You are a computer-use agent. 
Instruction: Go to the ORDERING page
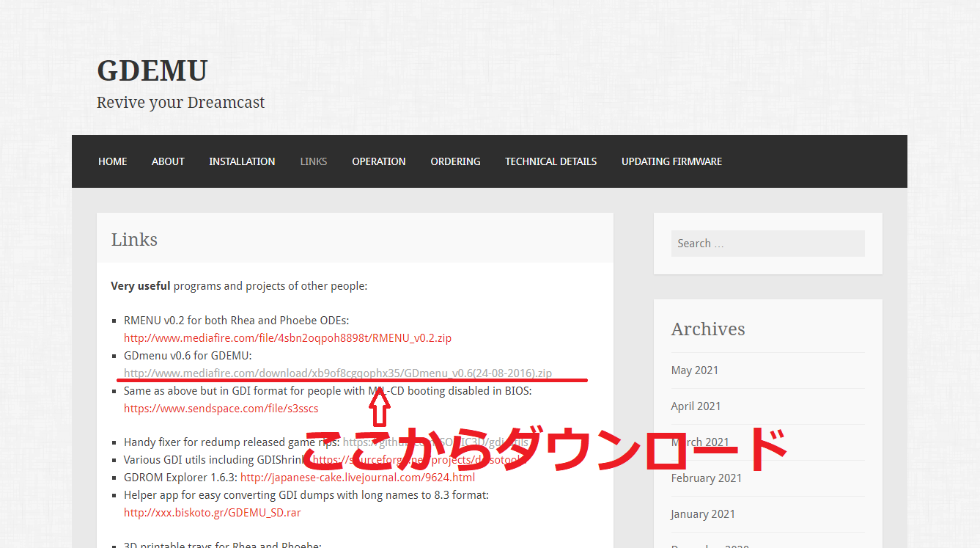(455, 161)
